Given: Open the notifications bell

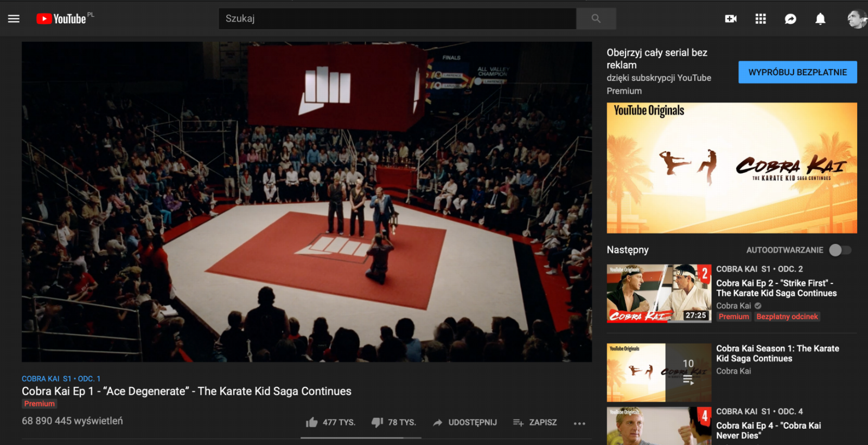Looking at the screenshot, I should (820, 19).
